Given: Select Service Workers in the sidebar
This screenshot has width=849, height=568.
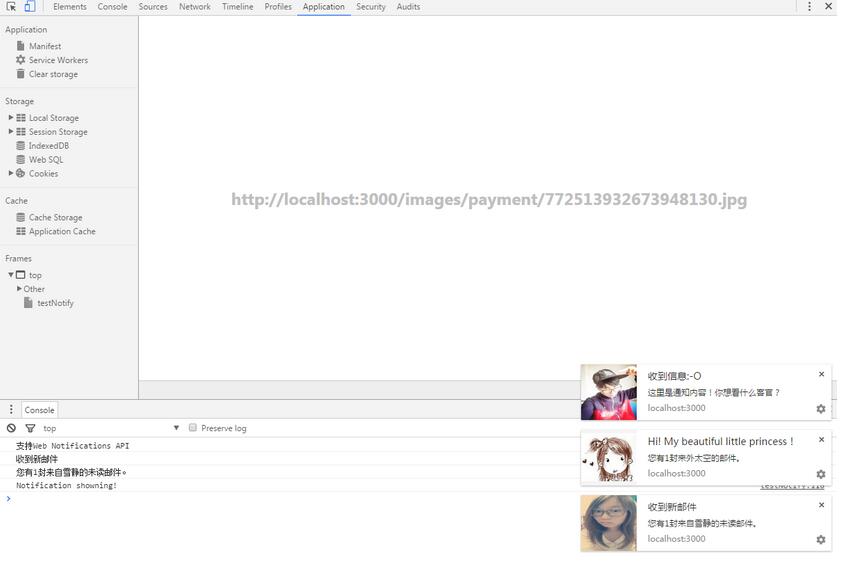Looking at the screenshot, I should point(58,60).
